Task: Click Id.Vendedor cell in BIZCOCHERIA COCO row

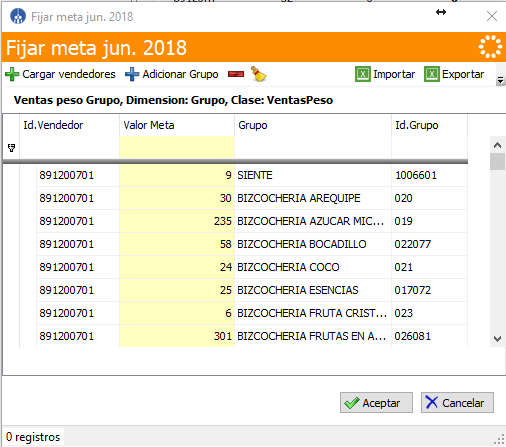Action: [x=78, y=267]
